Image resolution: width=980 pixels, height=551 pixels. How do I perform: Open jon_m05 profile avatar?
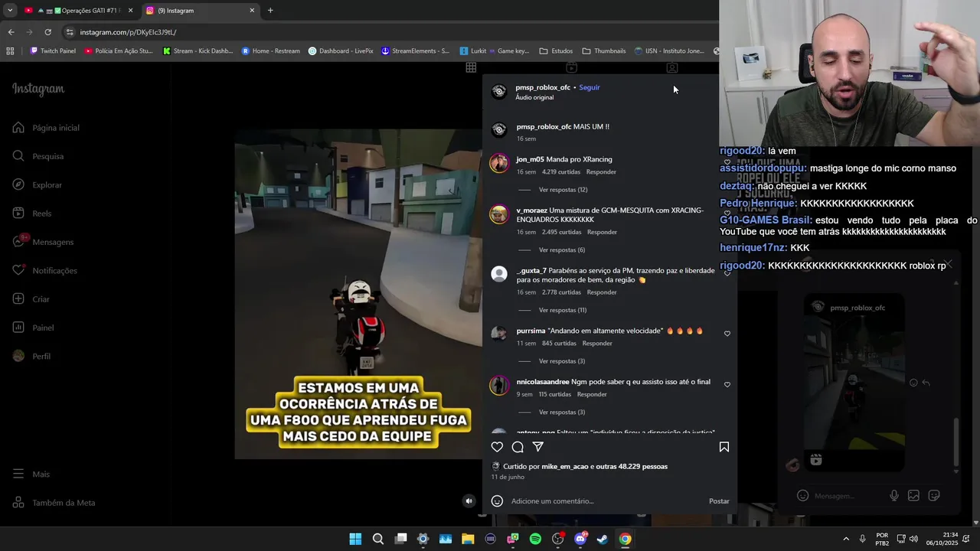(x=499, y=163)
